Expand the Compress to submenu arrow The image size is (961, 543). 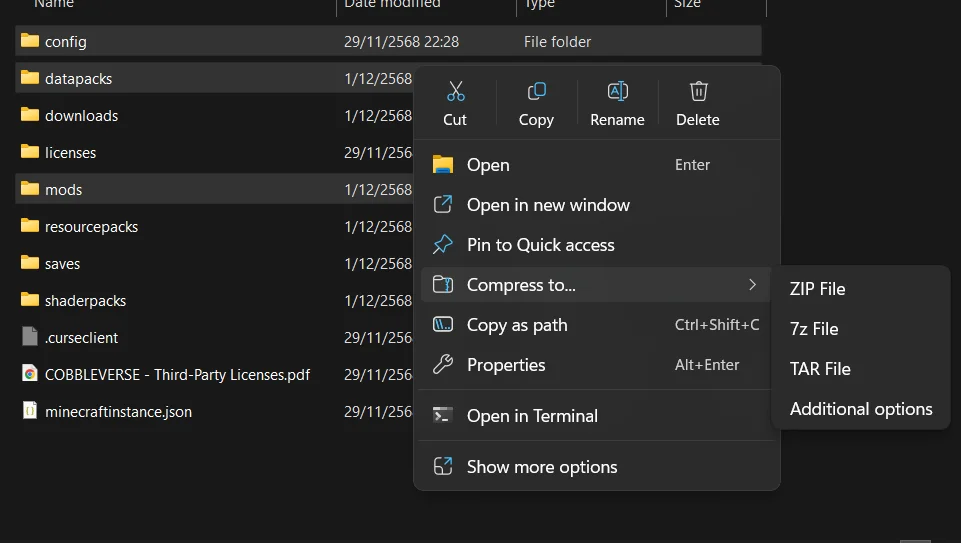point(752,285)
